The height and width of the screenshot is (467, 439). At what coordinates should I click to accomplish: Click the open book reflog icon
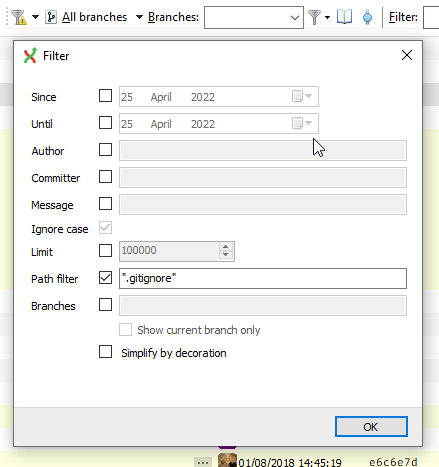click(x=344, y=17)
